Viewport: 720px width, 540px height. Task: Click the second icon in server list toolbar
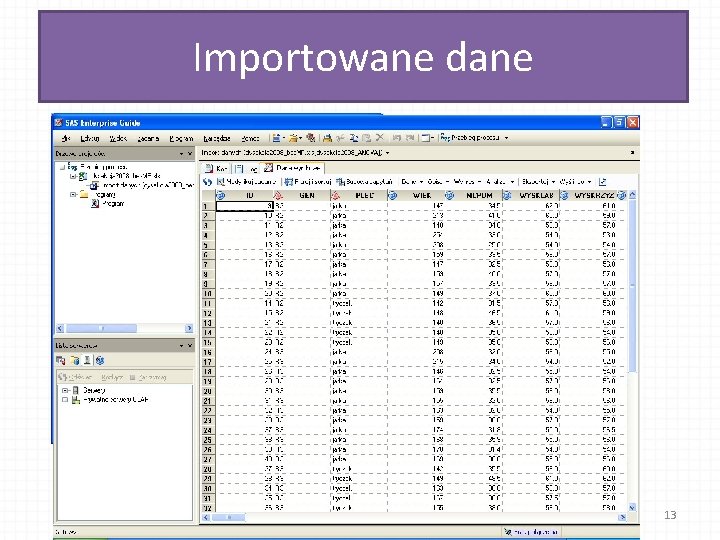pos(75,360)
